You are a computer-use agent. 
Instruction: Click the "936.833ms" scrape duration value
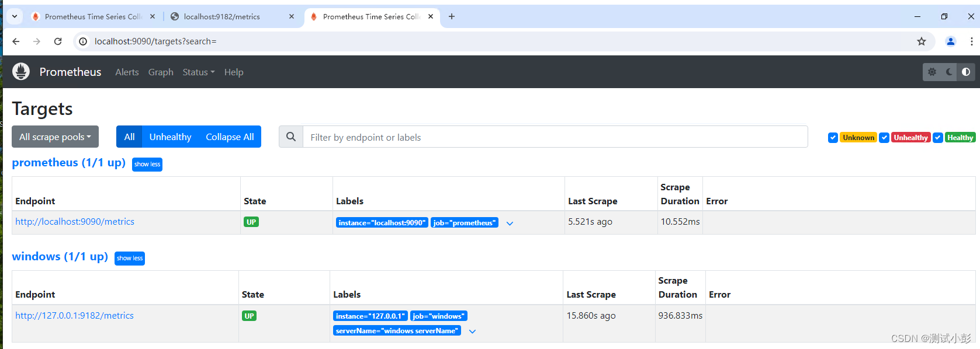pyautogui.click(x=680, y=316)
